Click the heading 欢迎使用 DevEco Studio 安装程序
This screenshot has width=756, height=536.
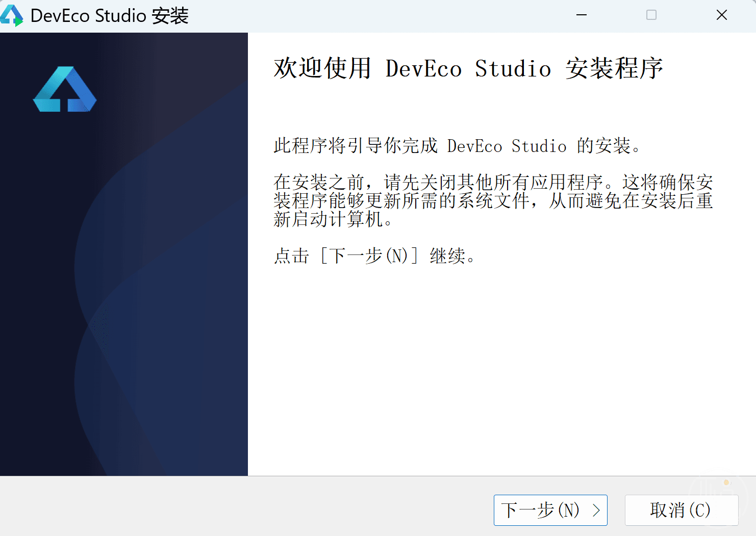[x=468, y=68]
